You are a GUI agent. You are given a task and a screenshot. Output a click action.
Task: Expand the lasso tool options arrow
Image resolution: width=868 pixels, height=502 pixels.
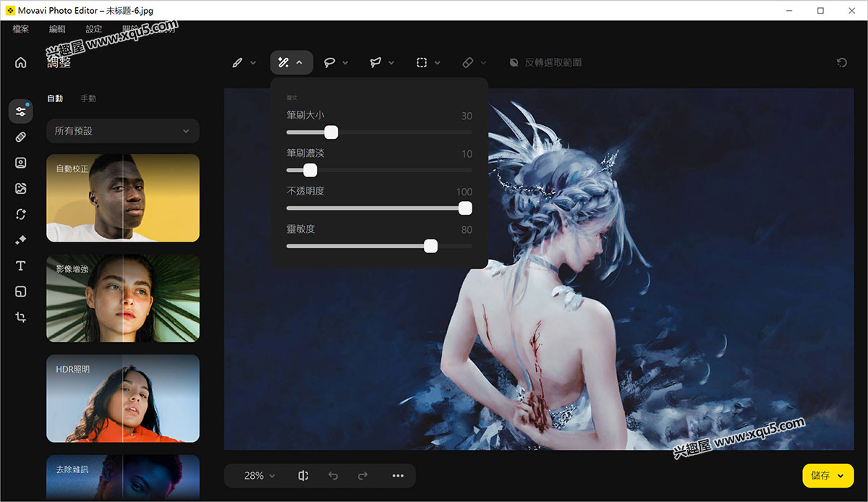[345, 63]
